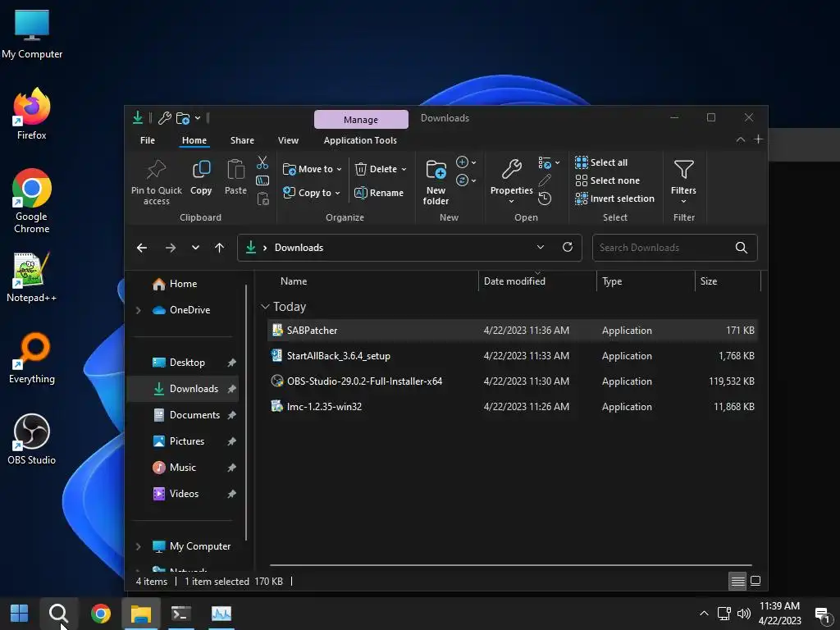Screen dimensions: 840x630
Task: Open Delete dropdown arrow
Action: click(x=404, y=169)
